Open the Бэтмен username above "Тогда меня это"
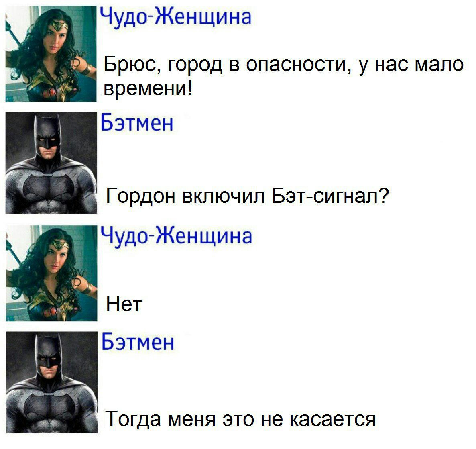 (x=138, y=342)
